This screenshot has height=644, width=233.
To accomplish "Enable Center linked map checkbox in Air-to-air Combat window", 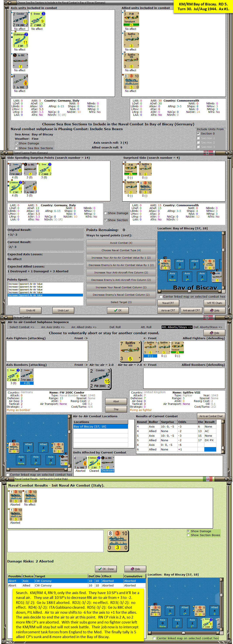I will [8, 475].
